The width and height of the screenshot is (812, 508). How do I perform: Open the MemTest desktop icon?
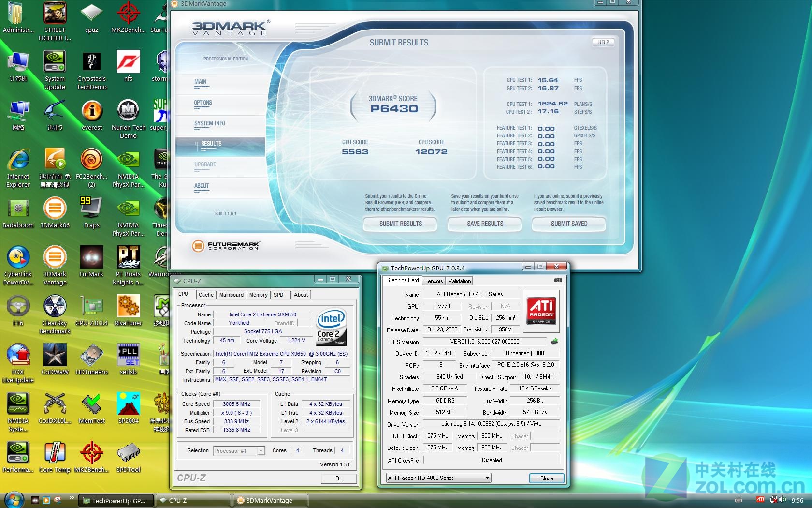point(91,408)
